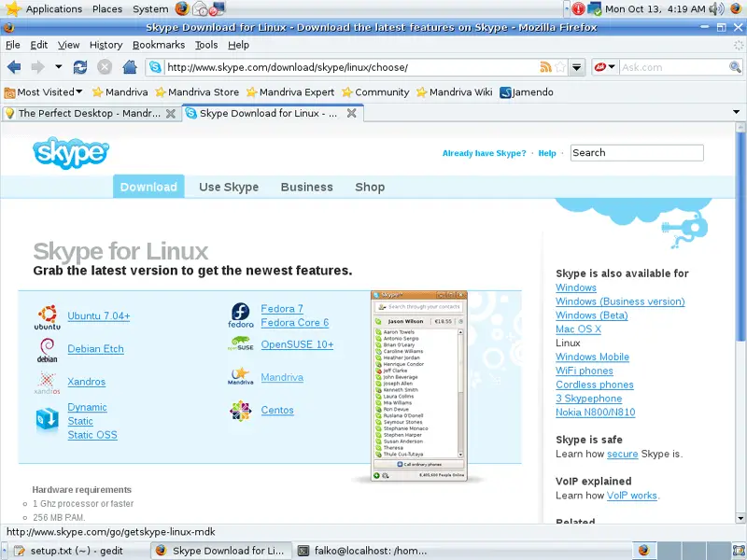Click the Static OSS download link
Screen dimensions: 747x560
tap(92, 435)
